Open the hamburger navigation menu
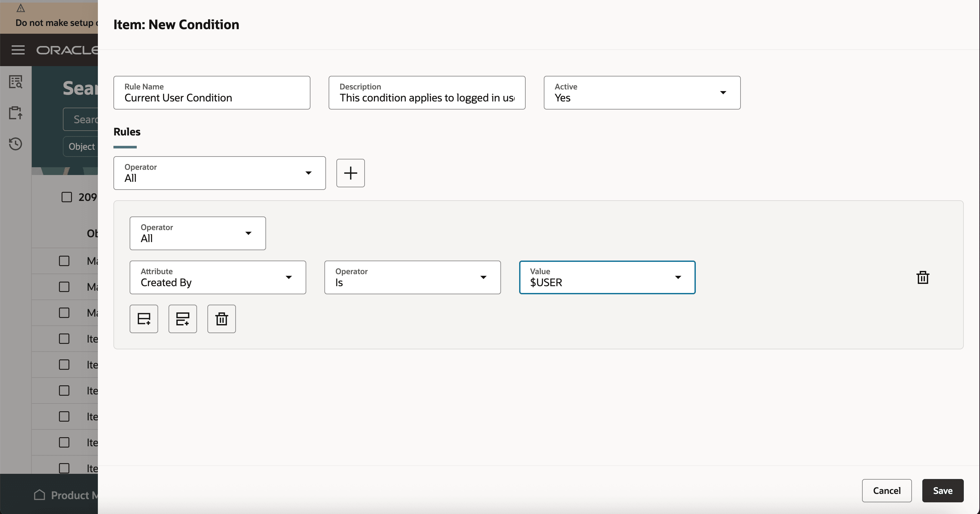980x514 pixels. (18, 50)
